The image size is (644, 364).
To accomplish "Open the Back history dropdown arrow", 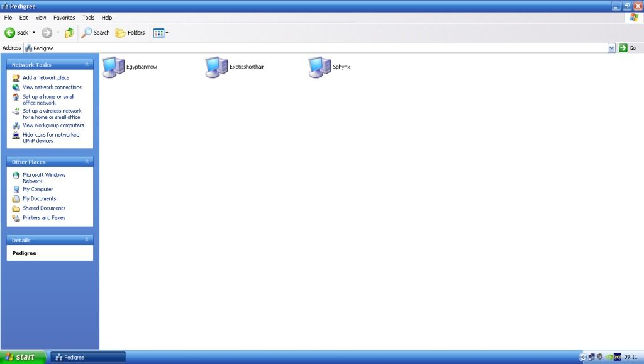I will coord(34,33).
